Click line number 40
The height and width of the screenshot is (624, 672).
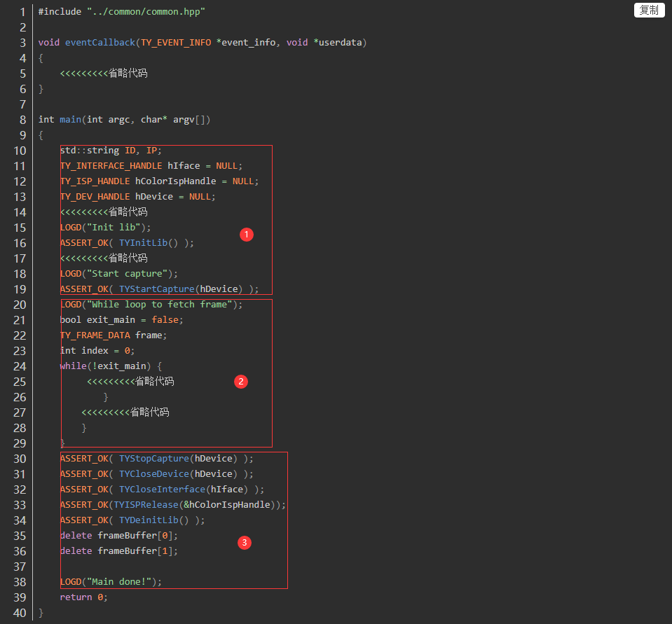click(x=20, y=613)
